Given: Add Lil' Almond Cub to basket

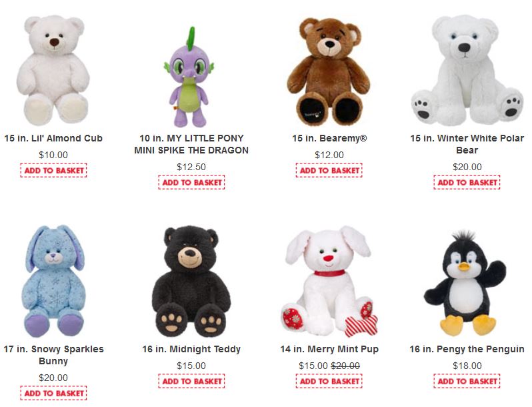Looking at the screenshot, I should pos(53,170).
